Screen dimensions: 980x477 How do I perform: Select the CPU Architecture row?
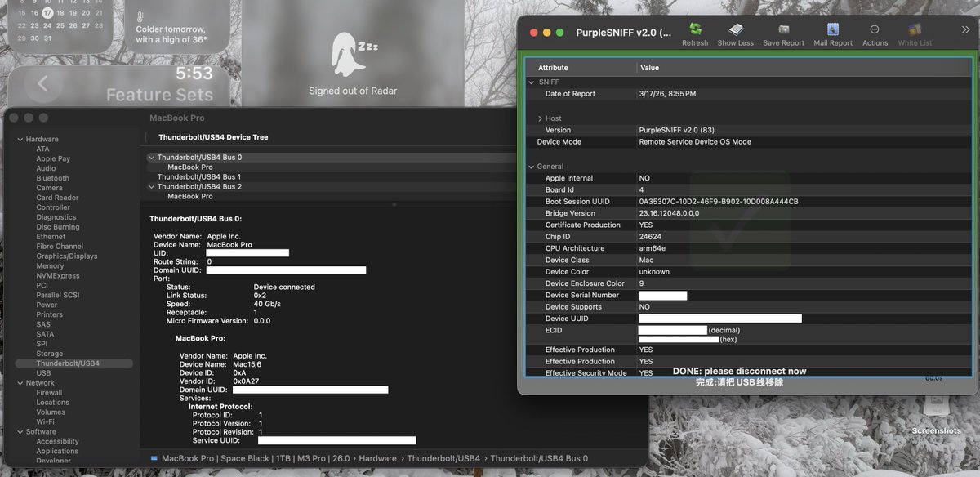coord(749,248)
